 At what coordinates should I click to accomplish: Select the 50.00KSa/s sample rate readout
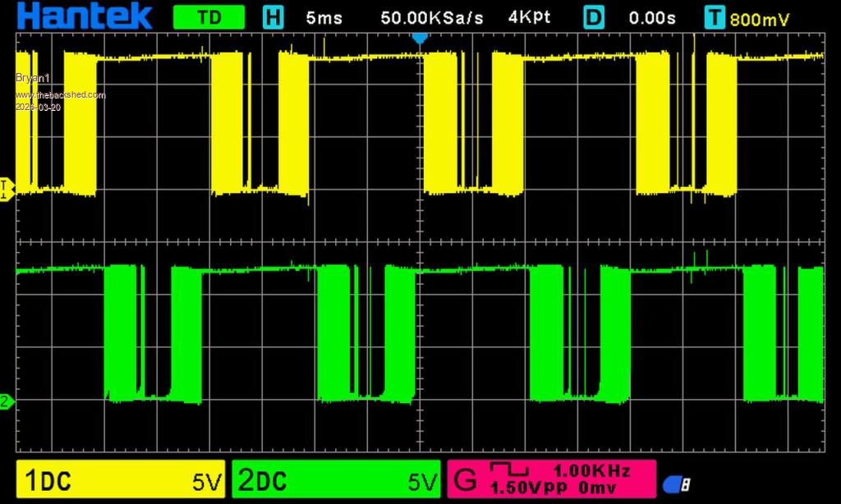click(x=432, y=17)
